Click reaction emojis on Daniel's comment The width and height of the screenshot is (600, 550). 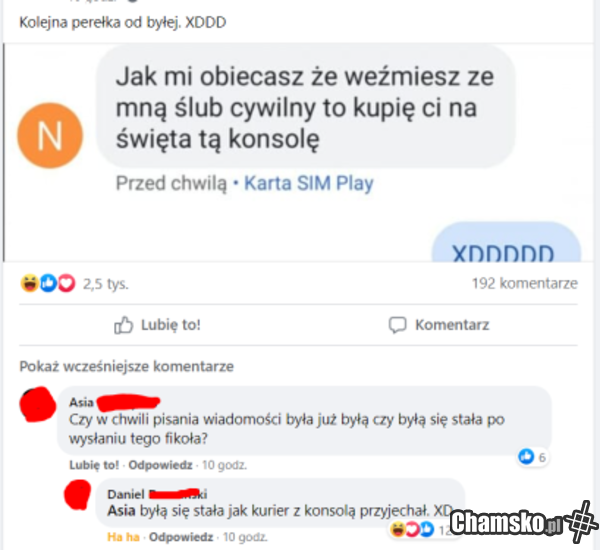pos(412,529)
